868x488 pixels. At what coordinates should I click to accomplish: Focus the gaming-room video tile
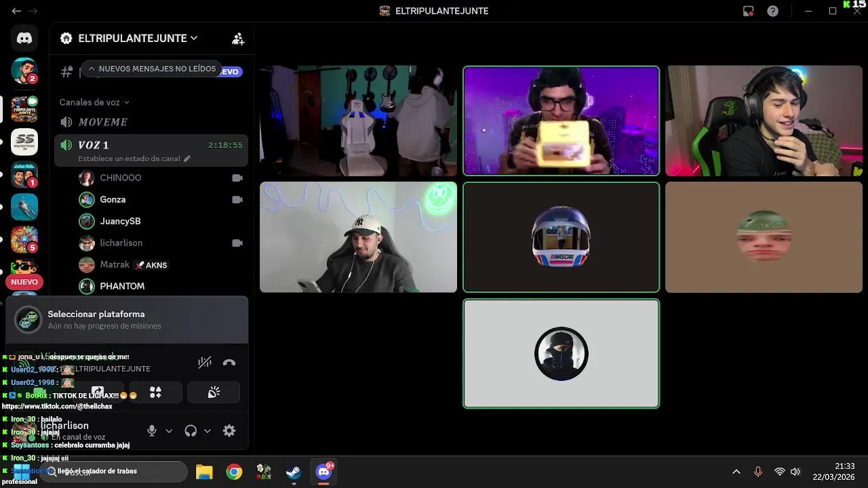click(358, 121)
